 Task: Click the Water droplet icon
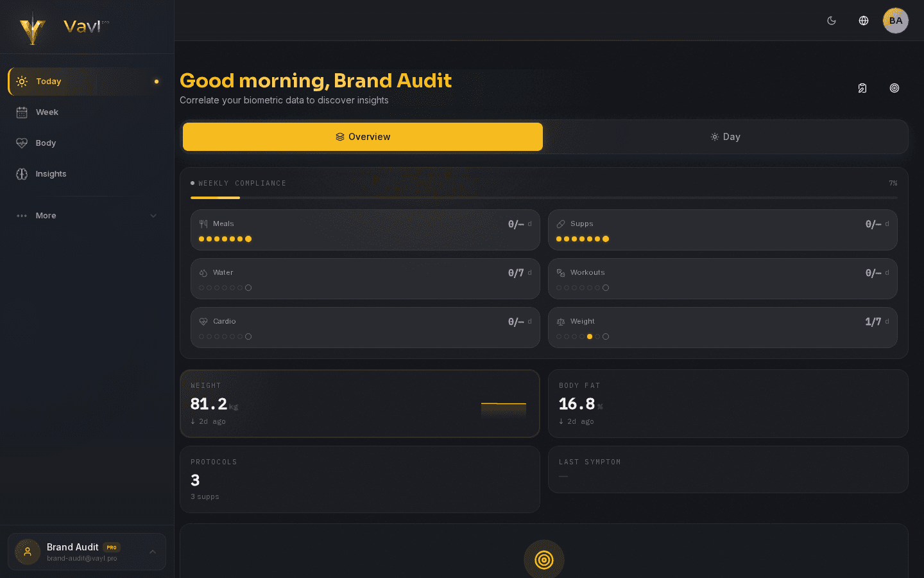203,273
